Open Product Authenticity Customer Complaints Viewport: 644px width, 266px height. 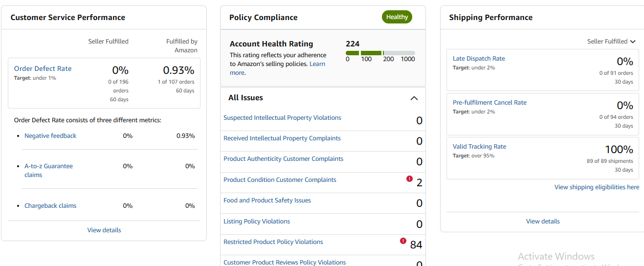click(x=283, y=159)
